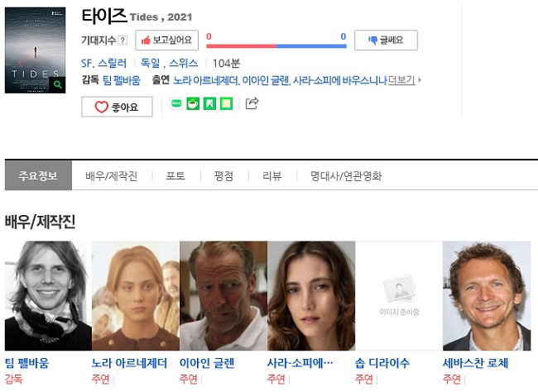Open the 기대지수 question mark help icon
The height and width of the screenshot is (392, 538).
coord(122,41)
